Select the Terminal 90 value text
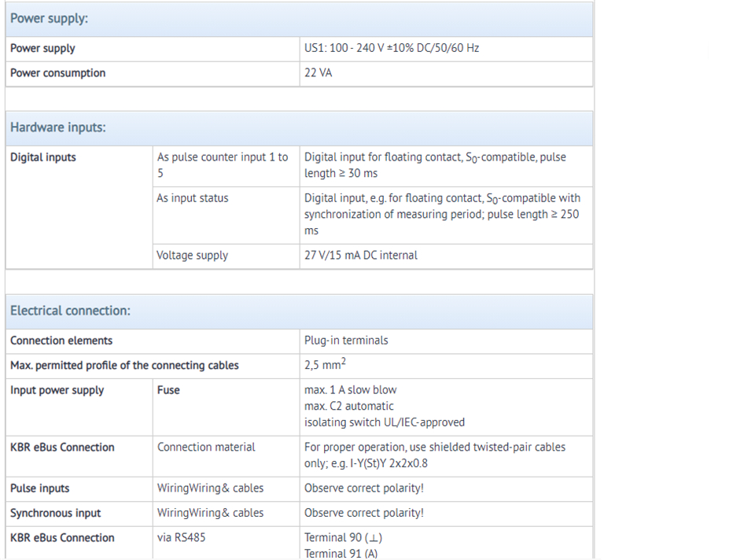This screenshot has width=755, height=560. coord(344,538)
